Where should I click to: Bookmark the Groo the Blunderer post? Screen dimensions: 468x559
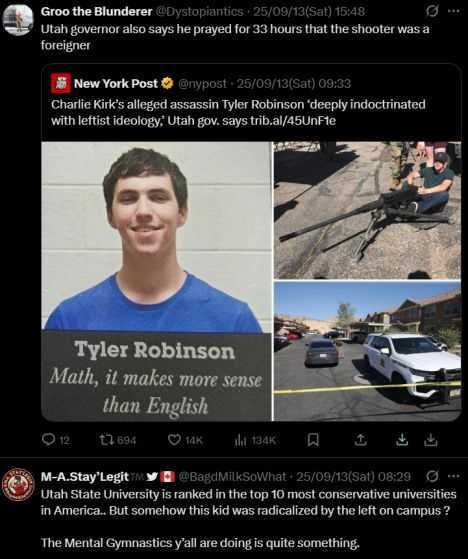(313, 440)
